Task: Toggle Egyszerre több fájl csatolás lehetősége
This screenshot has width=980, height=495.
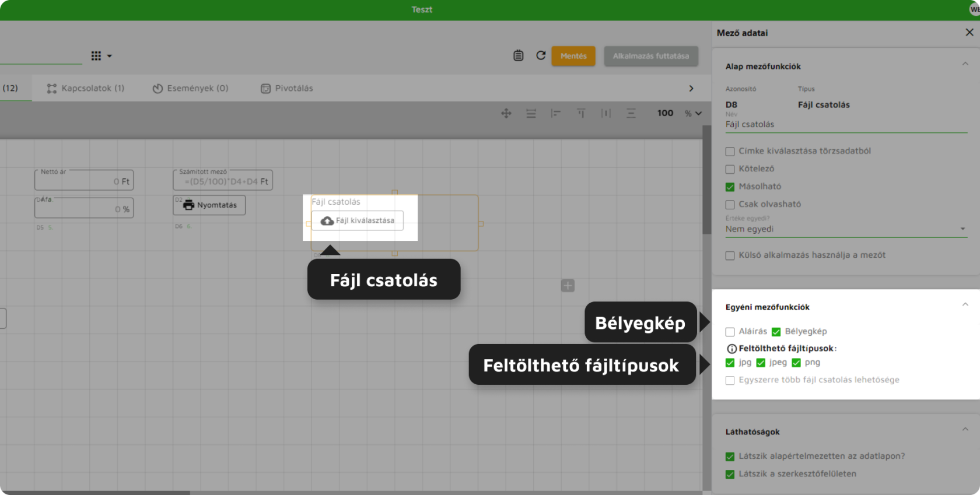Action: pyautogui.click(x=730, y=380)
